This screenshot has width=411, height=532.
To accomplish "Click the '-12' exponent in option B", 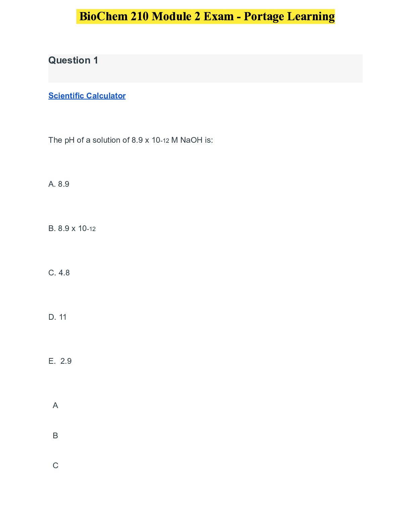I will [x=91, y=229].
